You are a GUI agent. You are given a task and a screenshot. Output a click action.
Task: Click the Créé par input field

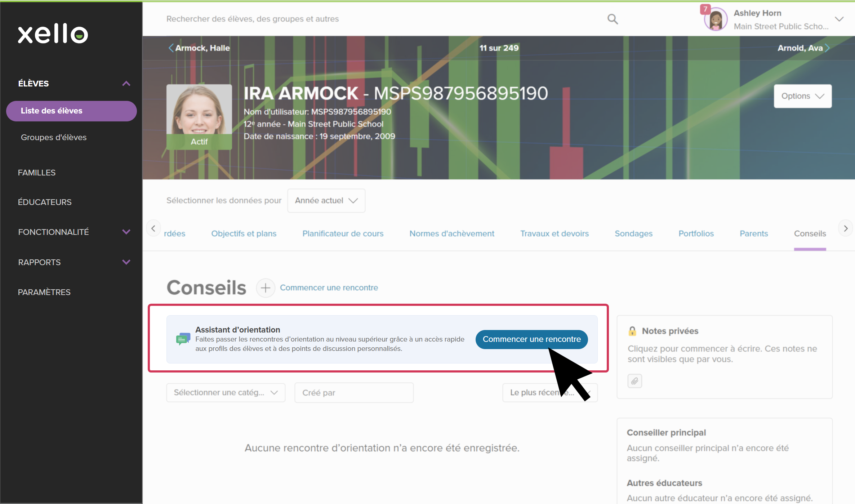354,392
